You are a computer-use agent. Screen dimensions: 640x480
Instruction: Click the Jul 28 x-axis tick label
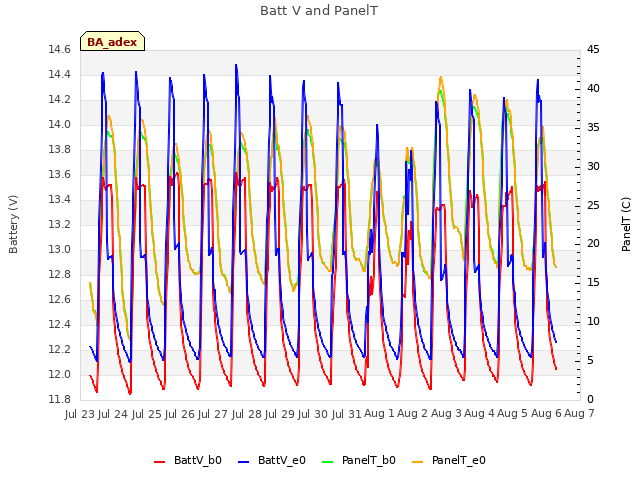[247, 414]
